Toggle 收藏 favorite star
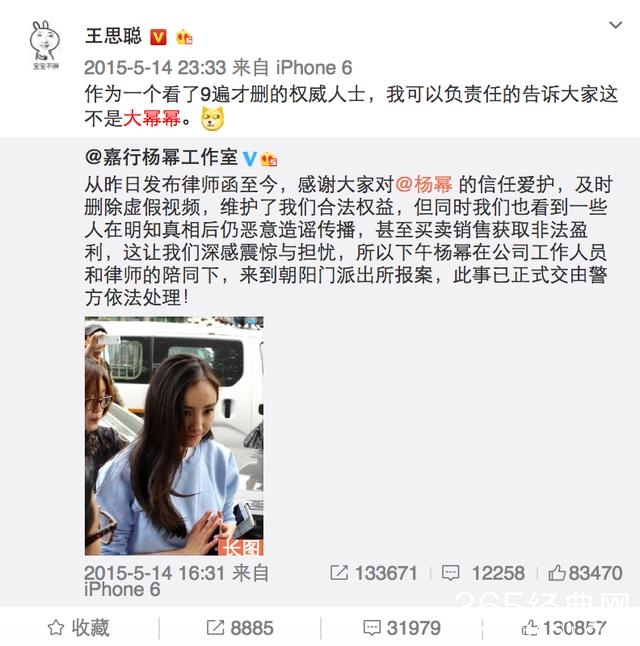The image size is (640, 646). coord(78,628)
